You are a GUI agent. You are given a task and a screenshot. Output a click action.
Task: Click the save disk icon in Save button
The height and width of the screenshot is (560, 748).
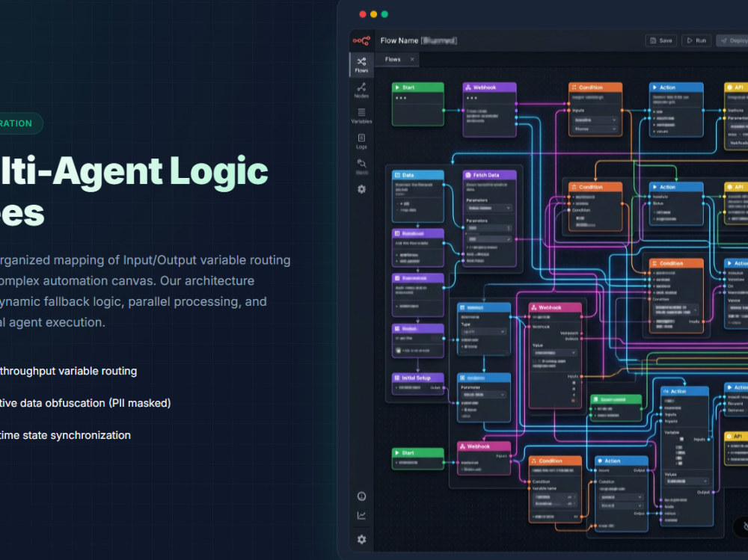point(653,40)
